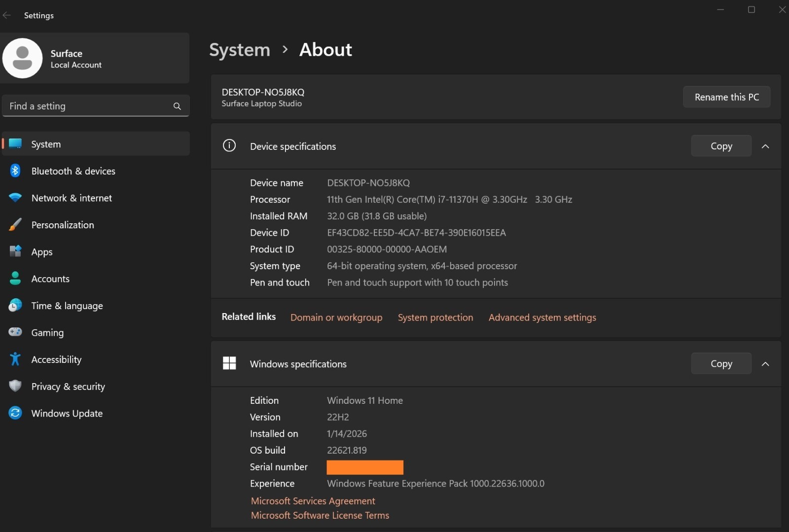Go back to System breadcrumb

(240, 50)
